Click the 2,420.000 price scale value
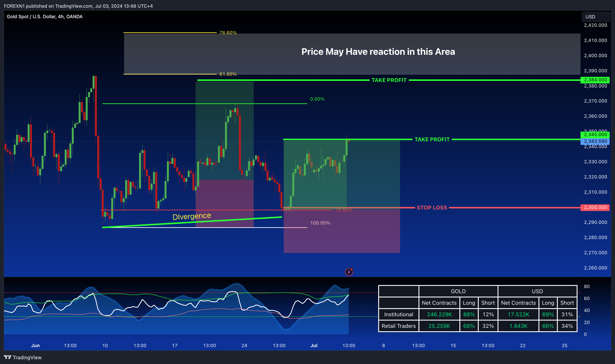 [595, 25]
